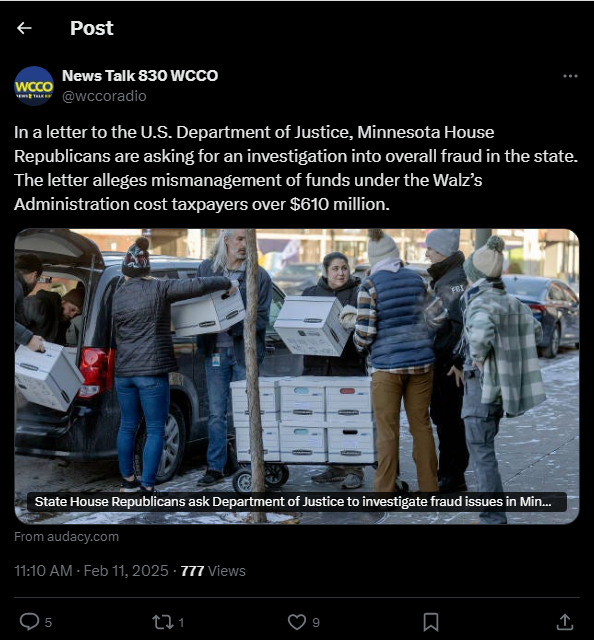Open the 11:10 AM Feb 11, 2025 timestamp

91,571
